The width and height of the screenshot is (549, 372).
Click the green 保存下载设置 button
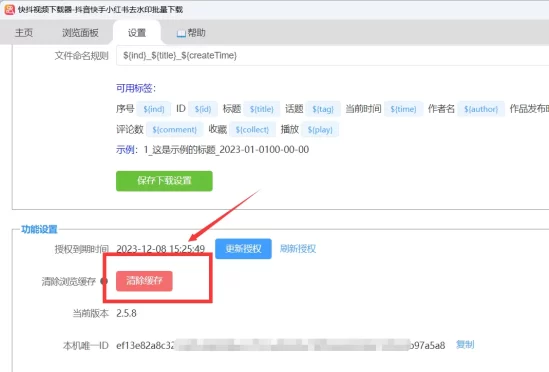click(x=164, y=181)
